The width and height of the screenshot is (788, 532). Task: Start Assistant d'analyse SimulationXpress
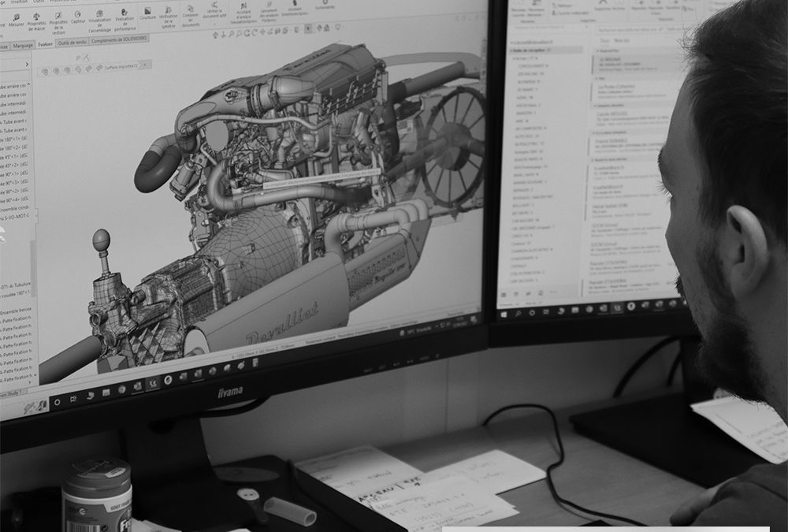243,13
